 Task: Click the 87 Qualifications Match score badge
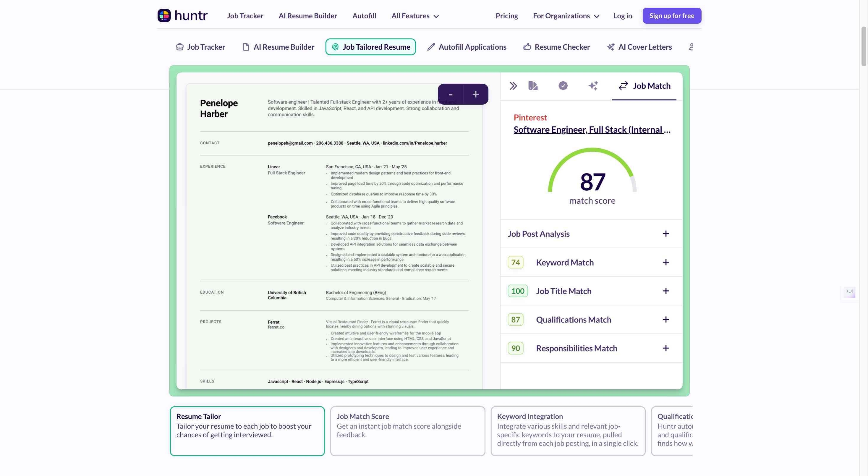515,320
